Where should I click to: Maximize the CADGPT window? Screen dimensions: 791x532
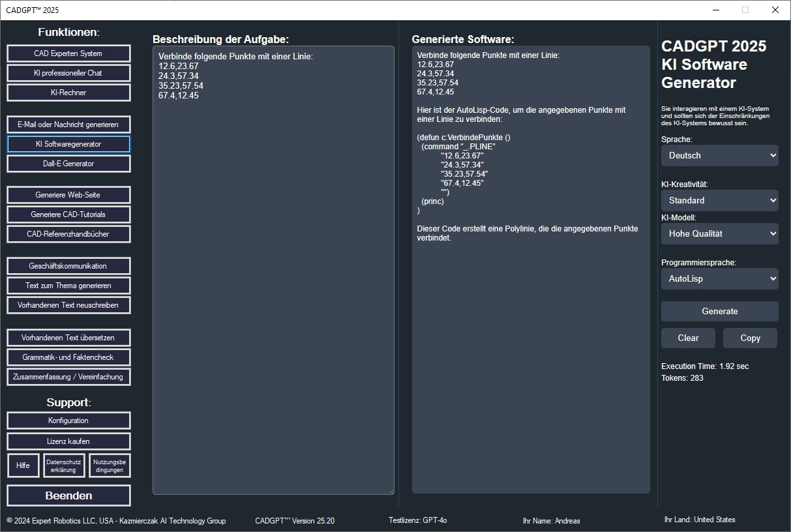click(745, 10)
